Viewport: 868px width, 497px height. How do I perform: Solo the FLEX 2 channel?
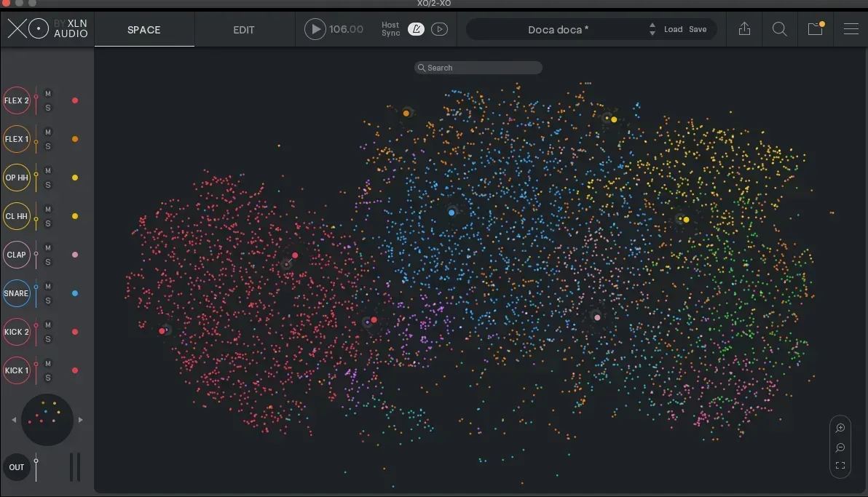[x=48, y=108]
